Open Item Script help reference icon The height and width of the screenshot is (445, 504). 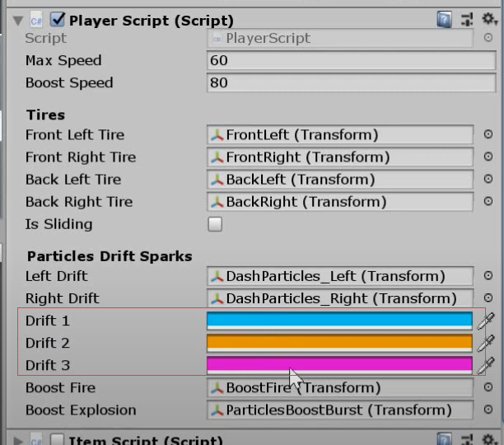(444, 439)
